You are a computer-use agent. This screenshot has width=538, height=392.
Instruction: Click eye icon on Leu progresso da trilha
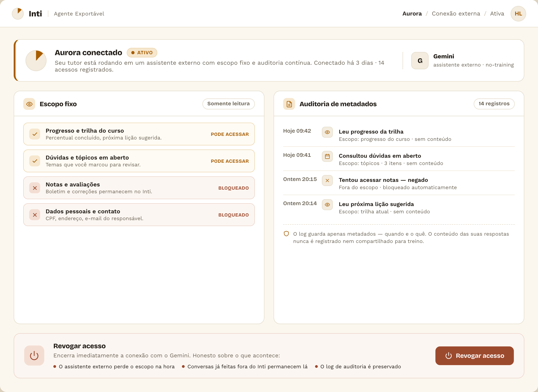coord(327,132)
